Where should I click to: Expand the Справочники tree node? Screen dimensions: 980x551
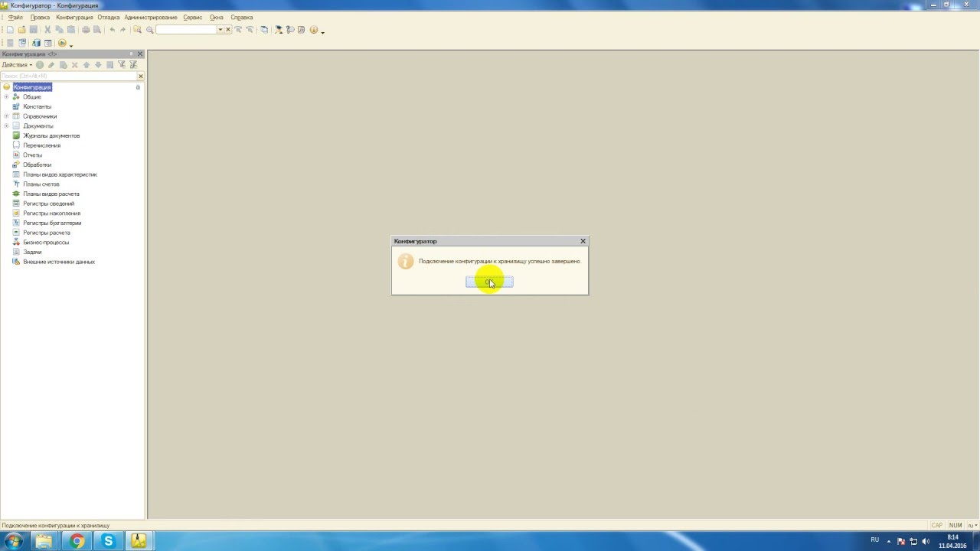click(x=6, y=116)
